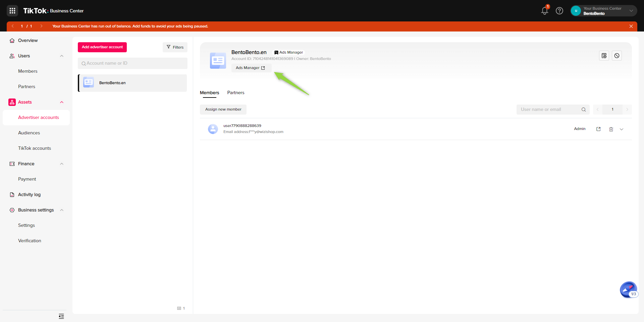Dismiss the out-of-balance warning banner

click(631, 26)
